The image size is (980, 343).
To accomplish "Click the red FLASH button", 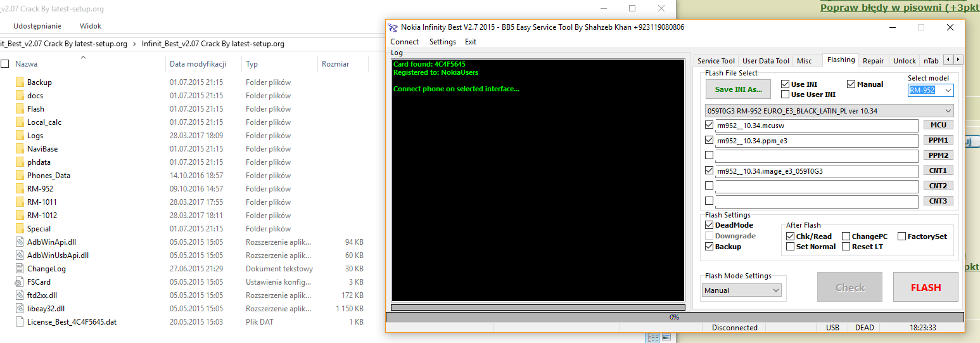I will click(926, 287).
